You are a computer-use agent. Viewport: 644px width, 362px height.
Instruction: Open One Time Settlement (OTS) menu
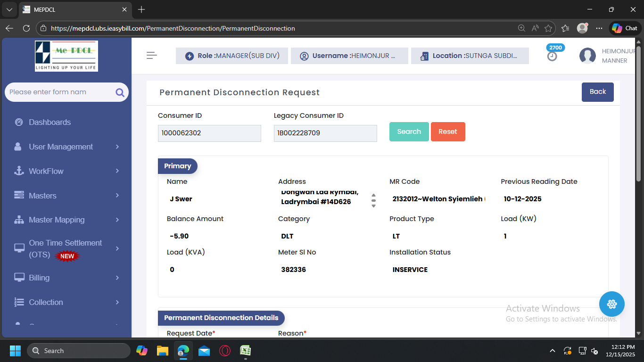[66, 248]
